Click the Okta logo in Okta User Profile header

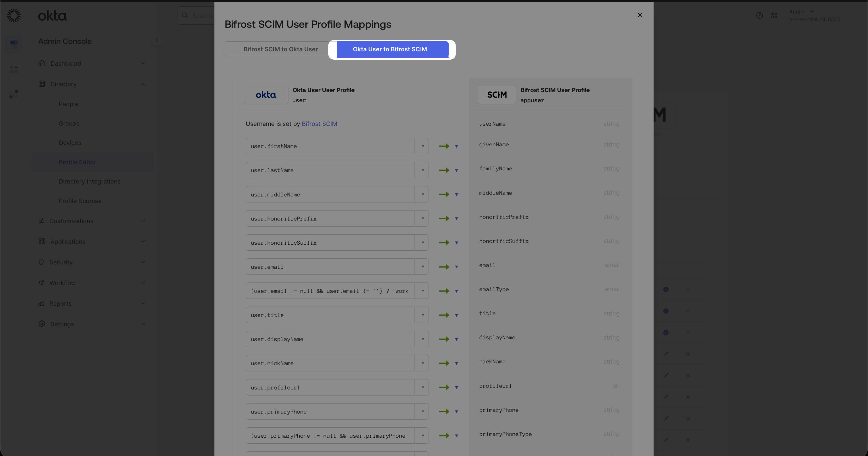(x=266, y=95)
